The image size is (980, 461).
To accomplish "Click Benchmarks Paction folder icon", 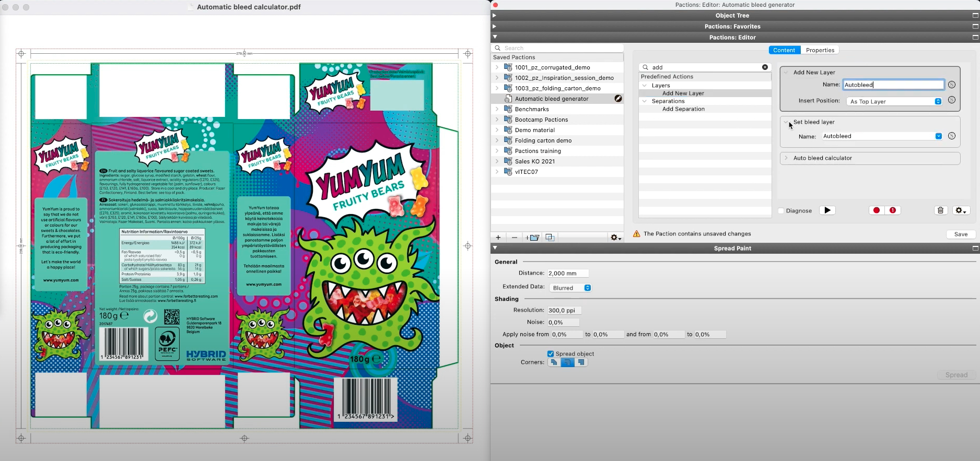I will pyautogui.click(x=508, y=109).
